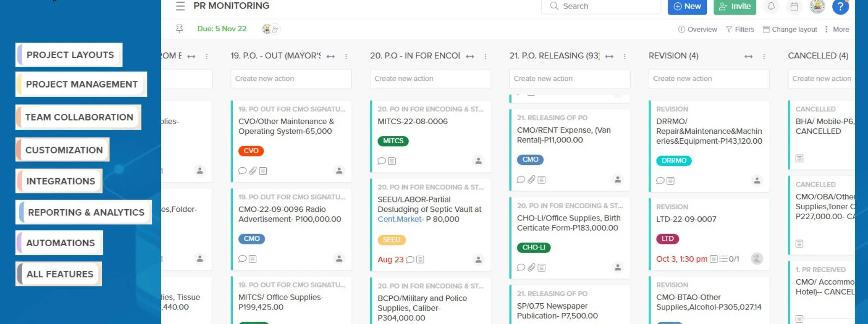Open options menu for 20. P.O - IN column

pos(486,56)
